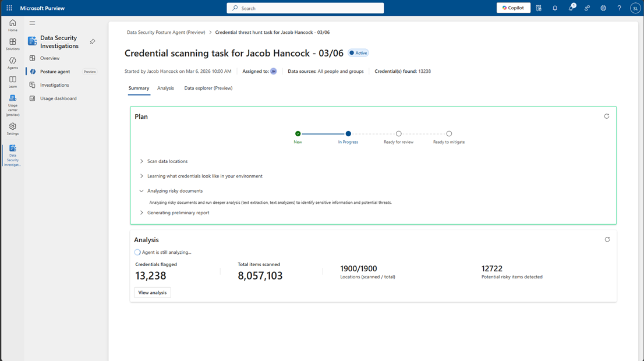Open the Data explorer (Preview) tab
The image size is (644, 361).
(208, 89)
